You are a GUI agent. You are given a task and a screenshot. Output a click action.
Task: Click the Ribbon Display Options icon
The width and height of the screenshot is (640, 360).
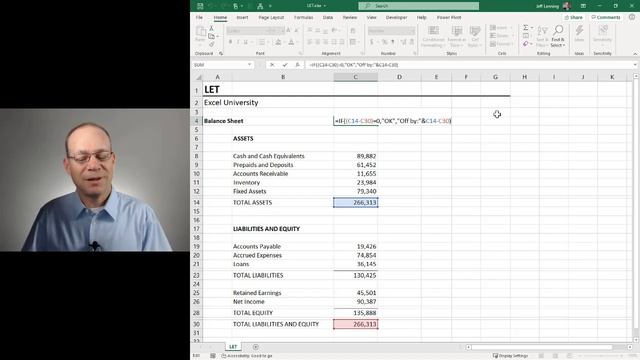pos(583,6)
